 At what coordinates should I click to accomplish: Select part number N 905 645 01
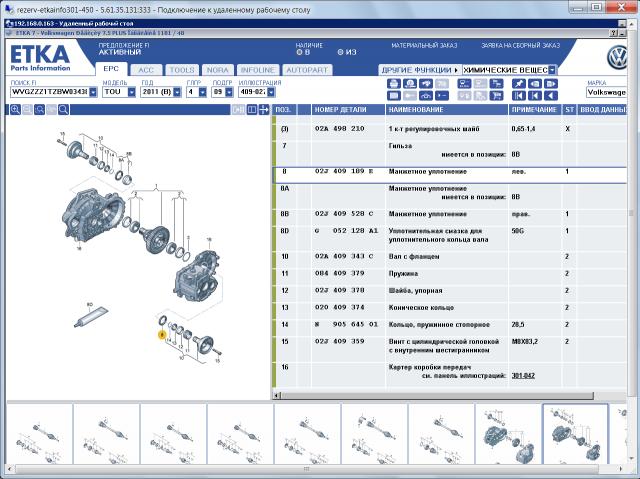346,325
